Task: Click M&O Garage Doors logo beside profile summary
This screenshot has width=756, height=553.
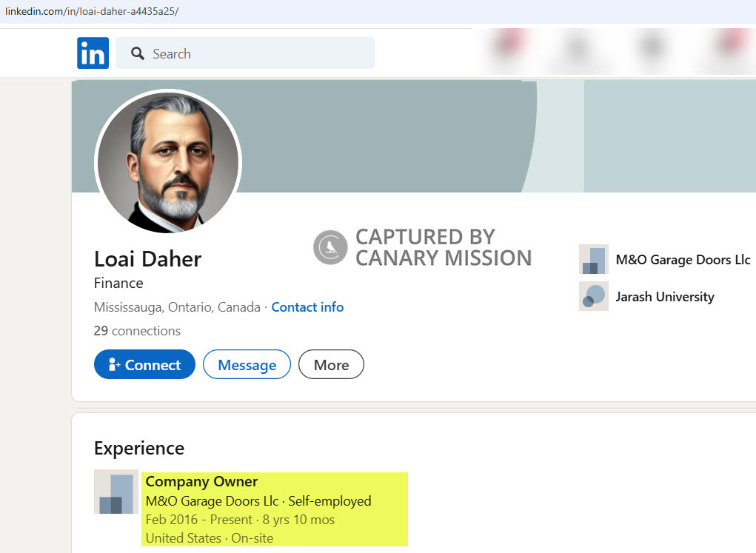Action: (593, 259)
